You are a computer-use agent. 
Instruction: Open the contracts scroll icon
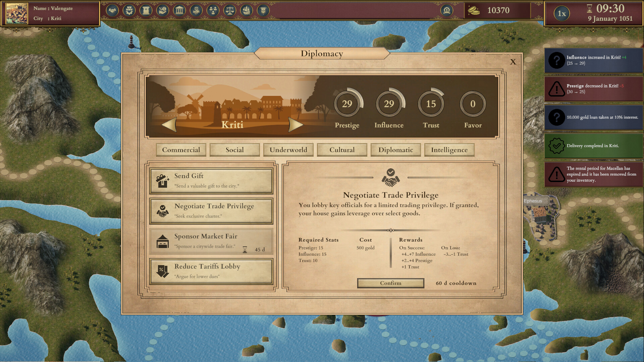click(x=146, y=10)
